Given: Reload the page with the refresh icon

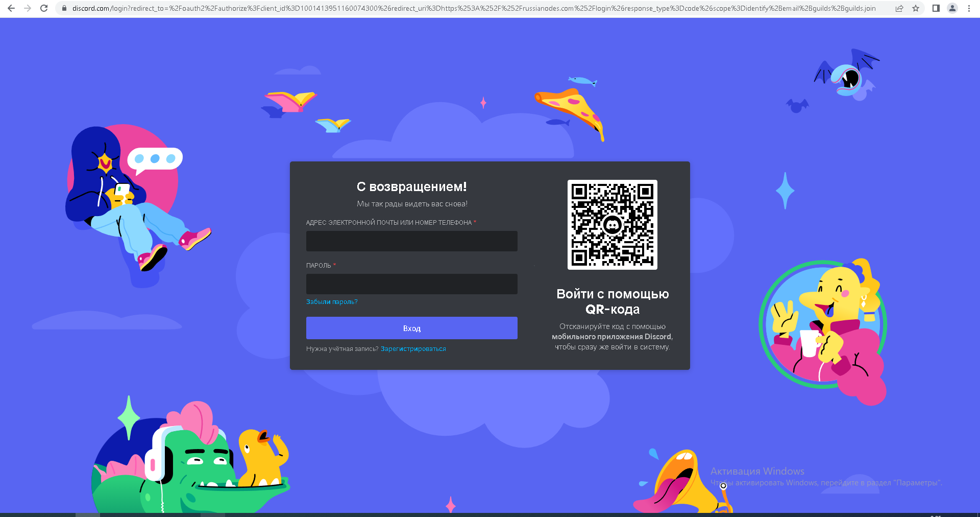Looking at the screenshot, I should (x=44, y=8).
